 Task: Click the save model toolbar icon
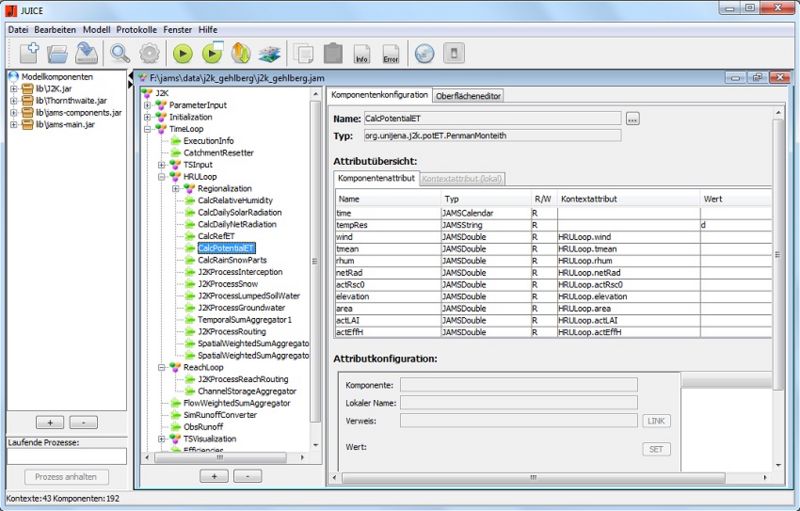(87, 53)
